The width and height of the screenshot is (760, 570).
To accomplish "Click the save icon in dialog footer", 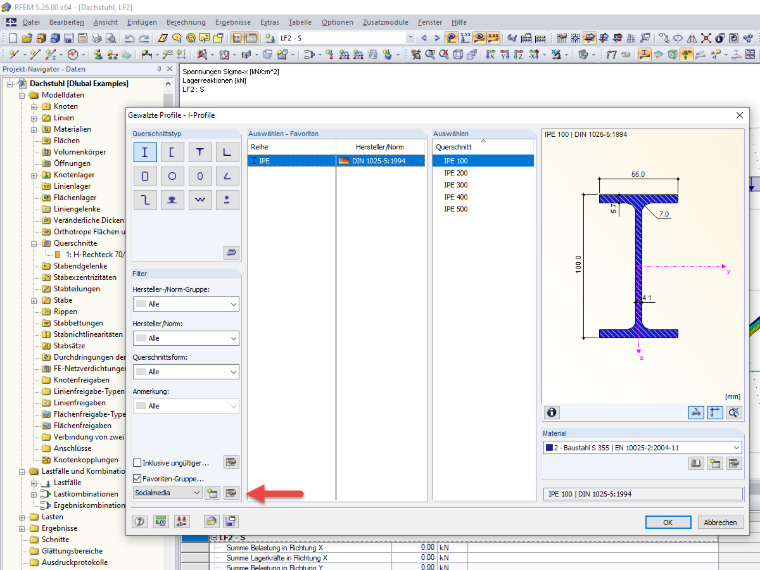I will pyautogui.click(x=230, y=522).
